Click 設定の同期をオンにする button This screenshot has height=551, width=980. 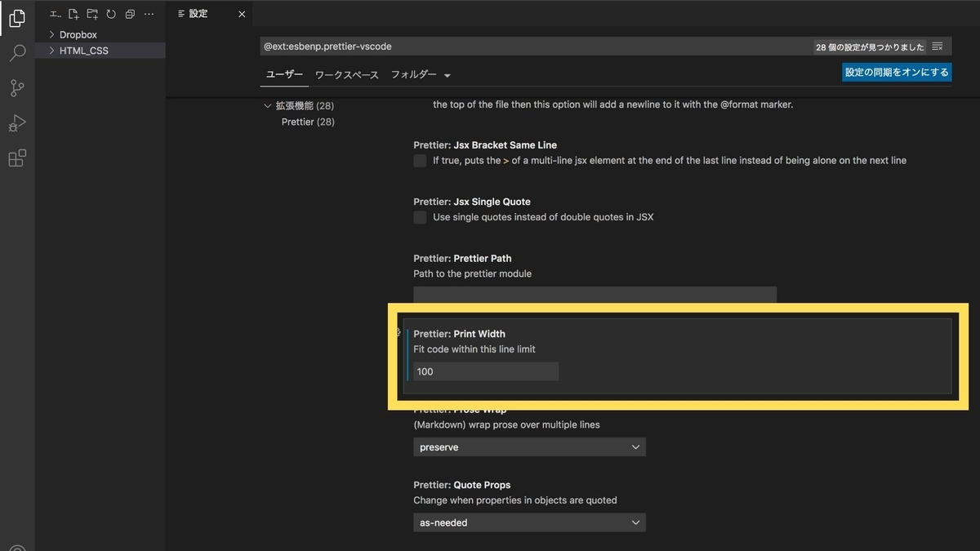(897, 72)
